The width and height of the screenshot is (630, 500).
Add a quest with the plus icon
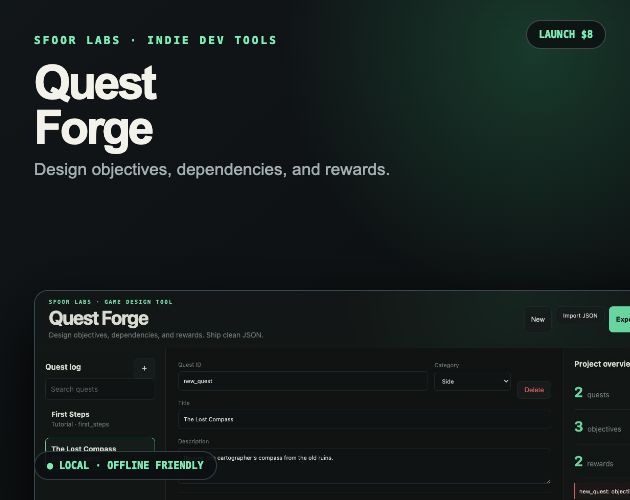pos(144,368)
